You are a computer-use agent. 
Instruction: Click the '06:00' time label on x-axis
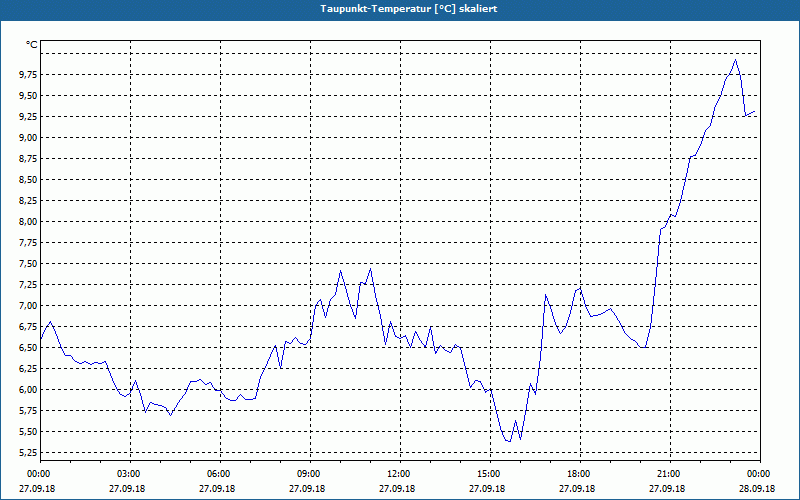tap(217, 474)
